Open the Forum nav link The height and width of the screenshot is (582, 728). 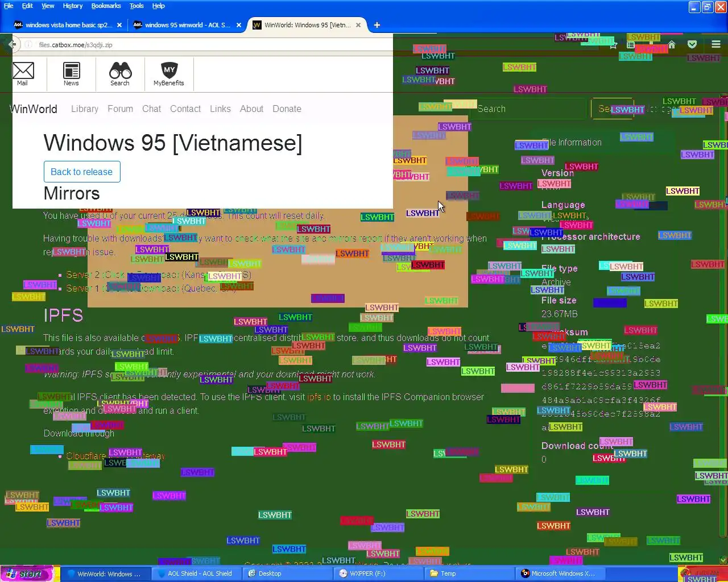click(x=120, y=109)
